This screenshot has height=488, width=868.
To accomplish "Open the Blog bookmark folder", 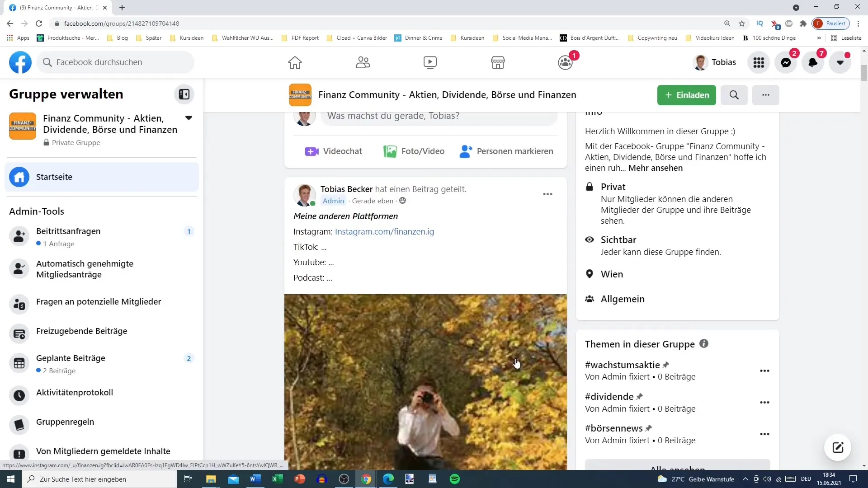I will tap(118, 38).
